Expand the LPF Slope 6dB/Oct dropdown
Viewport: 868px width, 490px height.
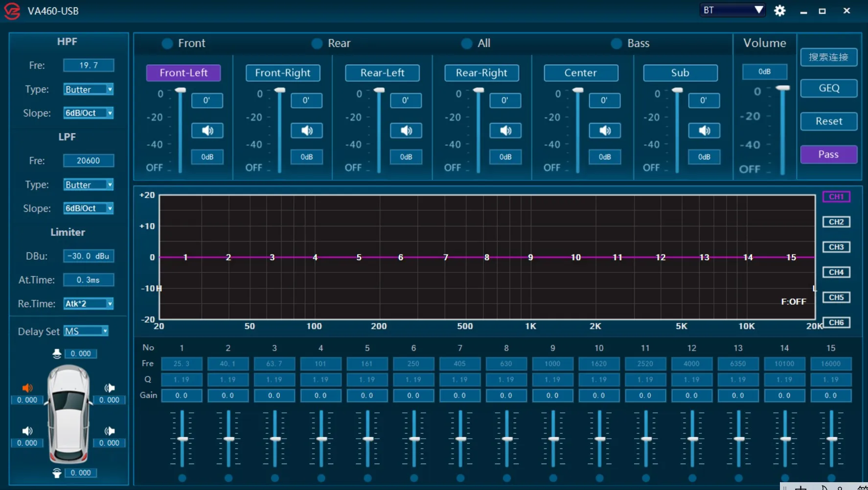[89, 208]
